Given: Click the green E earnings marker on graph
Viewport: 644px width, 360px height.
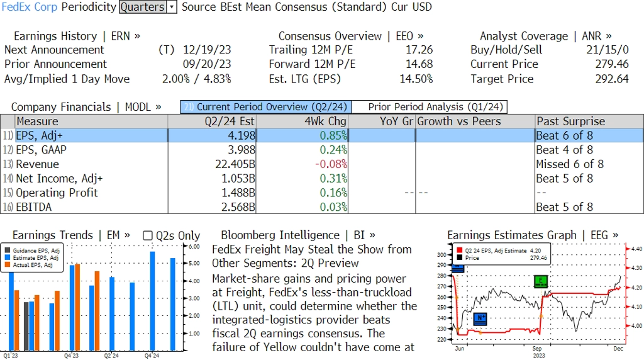Looking at the screenshot, I should 541,281.
